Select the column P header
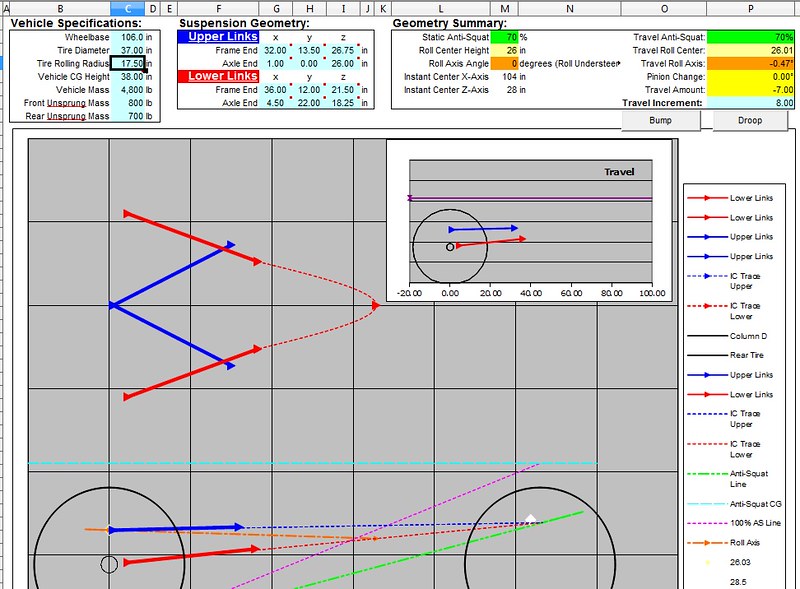 click(751, 8)
